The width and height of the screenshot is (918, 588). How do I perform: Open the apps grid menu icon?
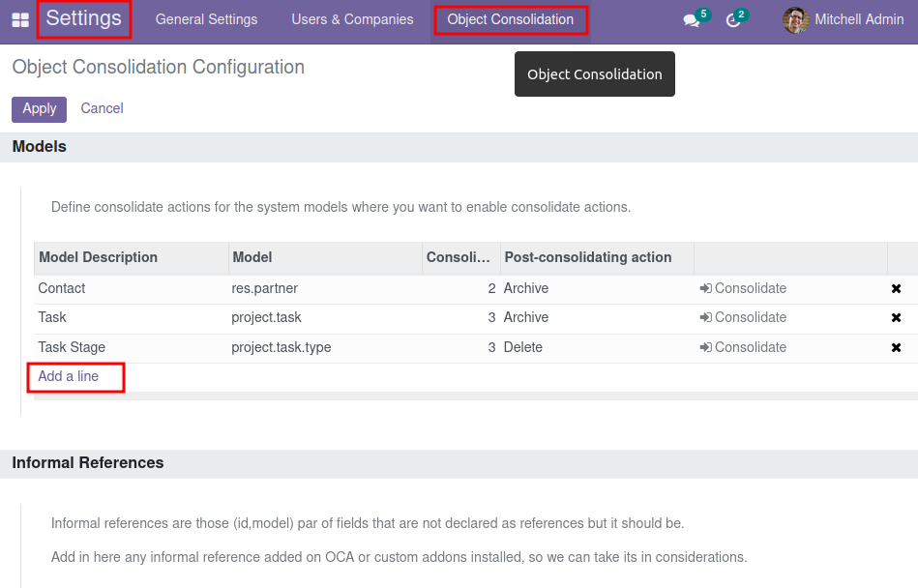pyautogui.click(x=20, y=20)
